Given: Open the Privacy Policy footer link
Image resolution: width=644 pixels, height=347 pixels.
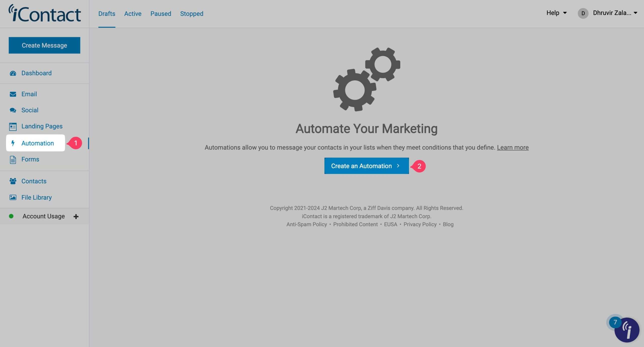Looking at the screenshot, I should (x=420, y=224).
